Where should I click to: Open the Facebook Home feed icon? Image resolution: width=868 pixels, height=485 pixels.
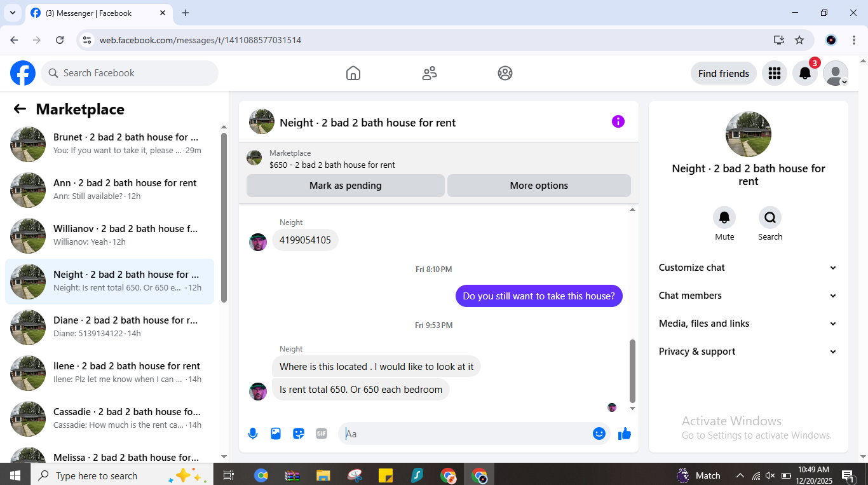pos(353,73)
